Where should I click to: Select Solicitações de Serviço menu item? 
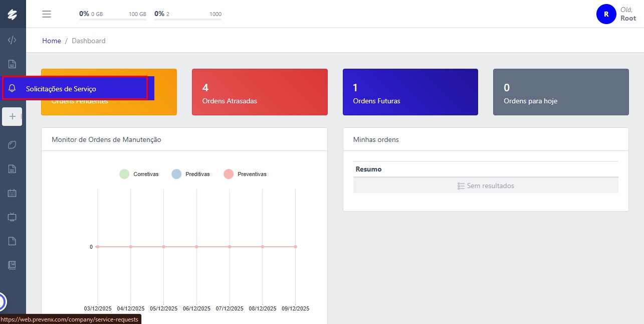click(x=61, y=89)
